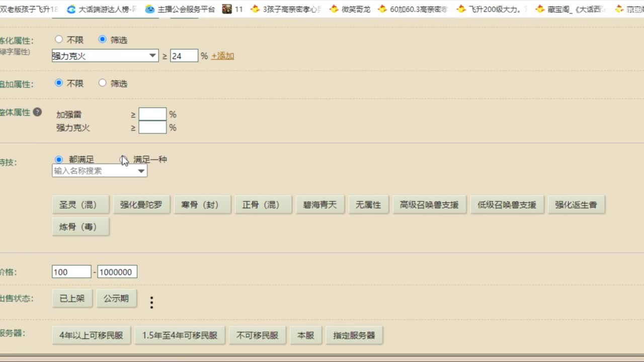Select the 低级召唤兽支援 skill button
Screen dimensions: 644x362
(507, 205)
